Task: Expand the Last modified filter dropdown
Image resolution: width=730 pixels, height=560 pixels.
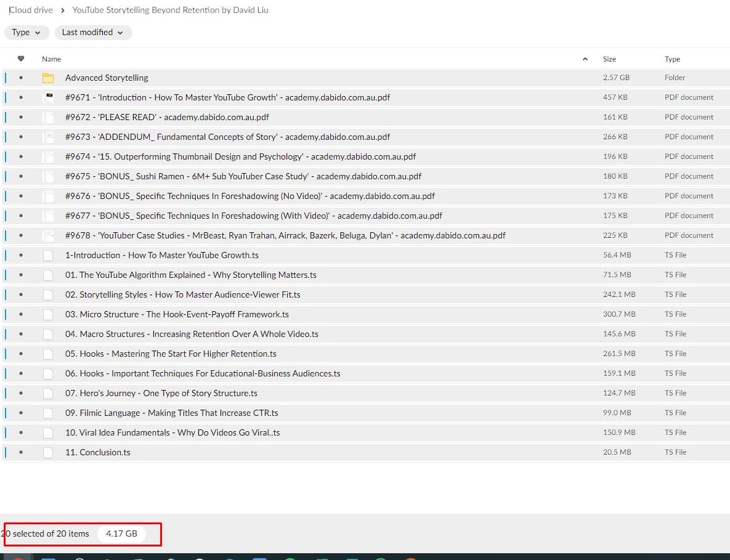Action: click(x=92, y=33)
